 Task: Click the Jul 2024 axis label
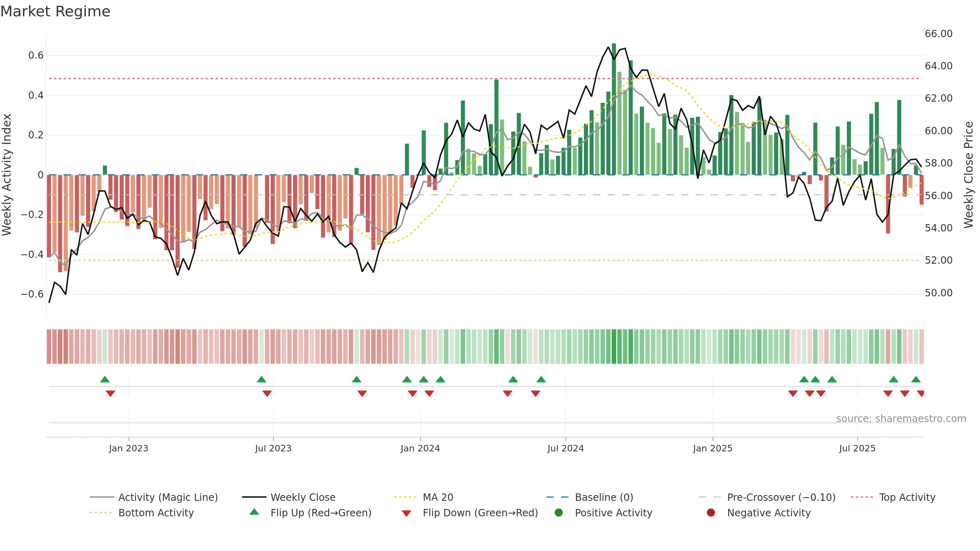[x=566, y=448]
